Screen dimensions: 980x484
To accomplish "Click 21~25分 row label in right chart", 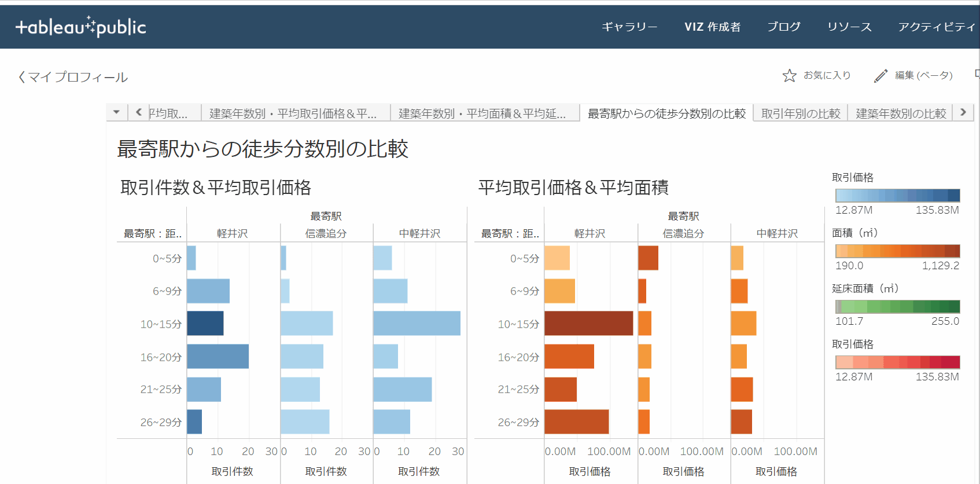I will pyautogui.click(x=518, y=390).
